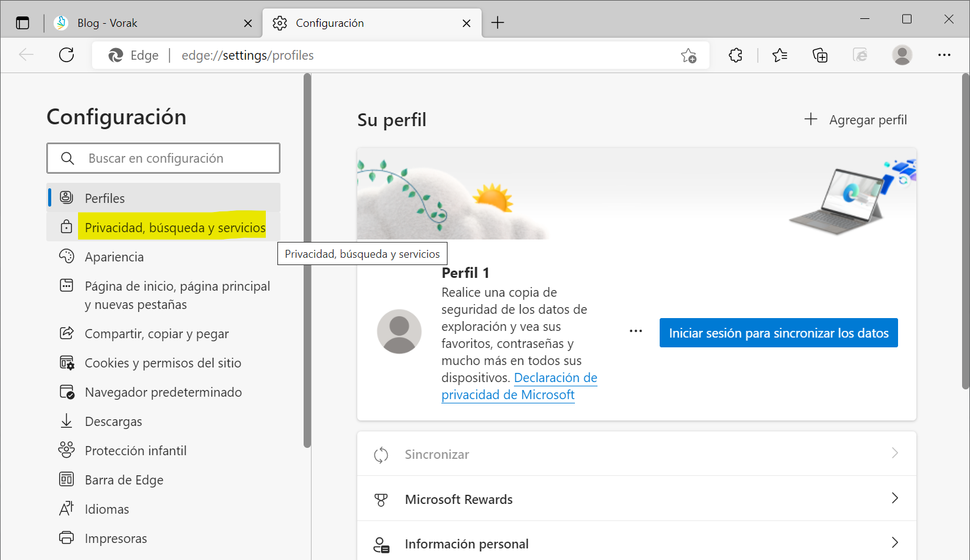Image resolution: width=970 pixels, height=560 pixels.
Task: Open the Idiomas settings section
Action: point(163,509)
